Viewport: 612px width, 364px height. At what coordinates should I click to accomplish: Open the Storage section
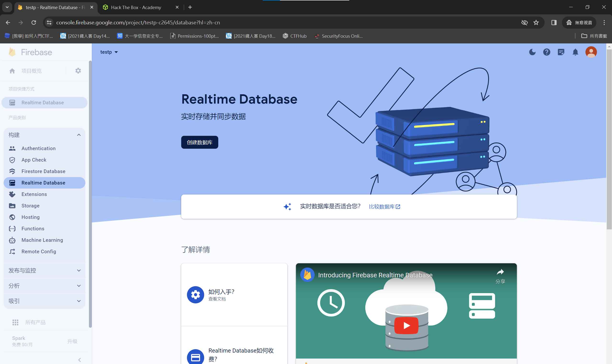(x=30, y=206)
